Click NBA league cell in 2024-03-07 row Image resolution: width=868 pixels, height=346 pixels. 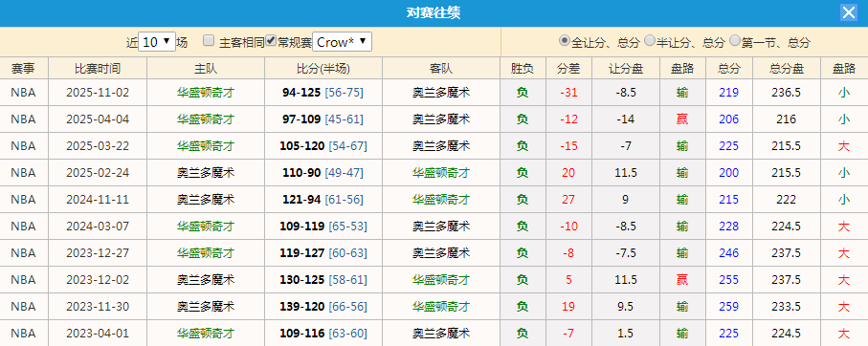point(23,227)
